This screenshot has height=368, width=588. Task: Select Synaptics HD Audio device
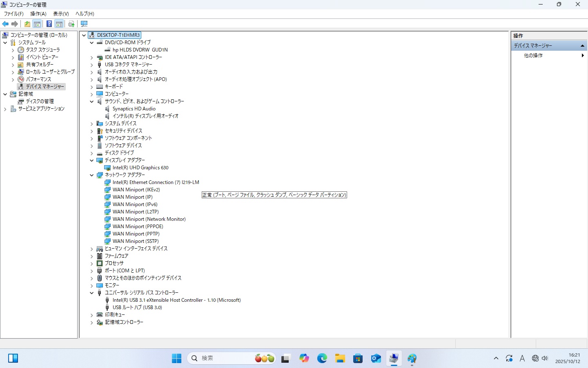click(x=134, y=109)
